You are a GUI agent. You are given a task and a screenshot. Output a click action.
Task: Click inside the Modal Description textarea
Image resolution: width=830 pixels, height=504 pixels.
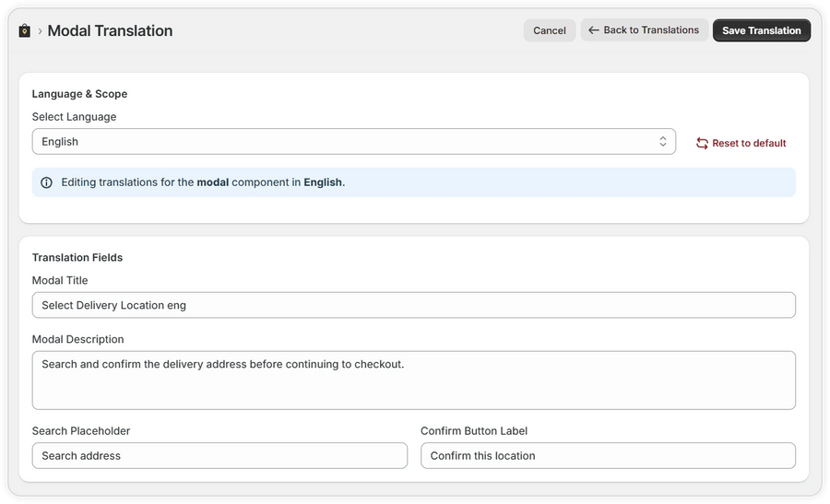click(413, 381)
